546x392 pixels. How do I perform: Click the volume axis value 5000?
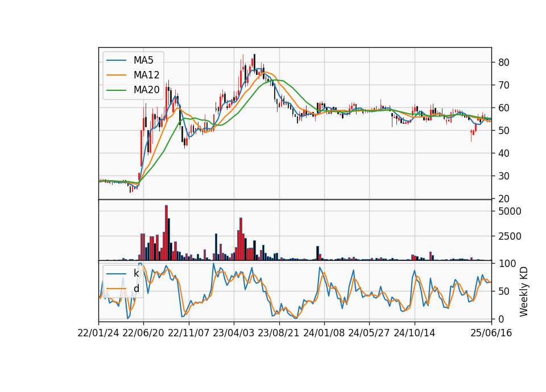pos(510,211)
